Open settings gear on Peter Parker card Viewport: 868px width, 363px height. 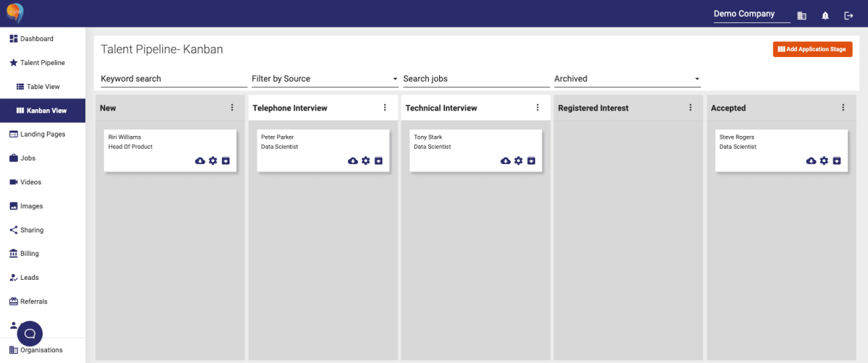click(x=366, y=161)
